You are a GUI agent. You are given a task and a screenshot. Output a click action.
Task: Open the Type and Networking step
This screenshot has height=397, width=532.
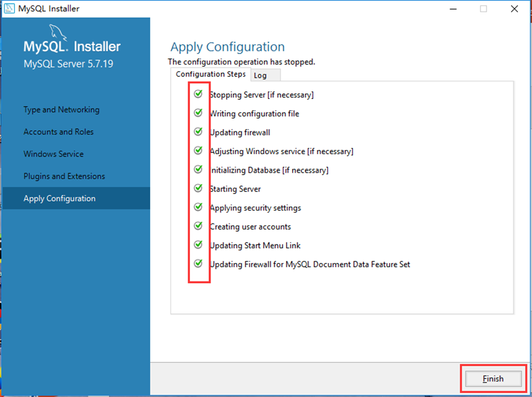[x=62, y=110]
